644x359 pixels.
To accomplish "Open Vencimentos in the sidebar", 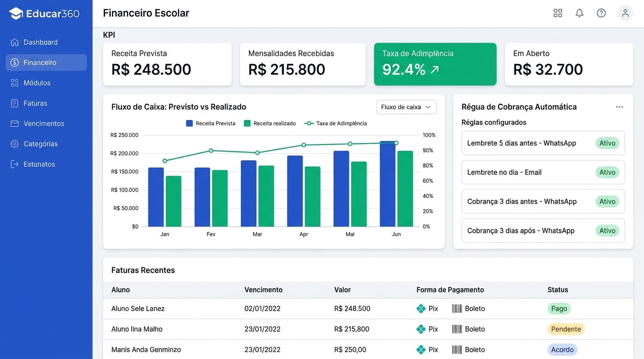I will pos(46,123).
